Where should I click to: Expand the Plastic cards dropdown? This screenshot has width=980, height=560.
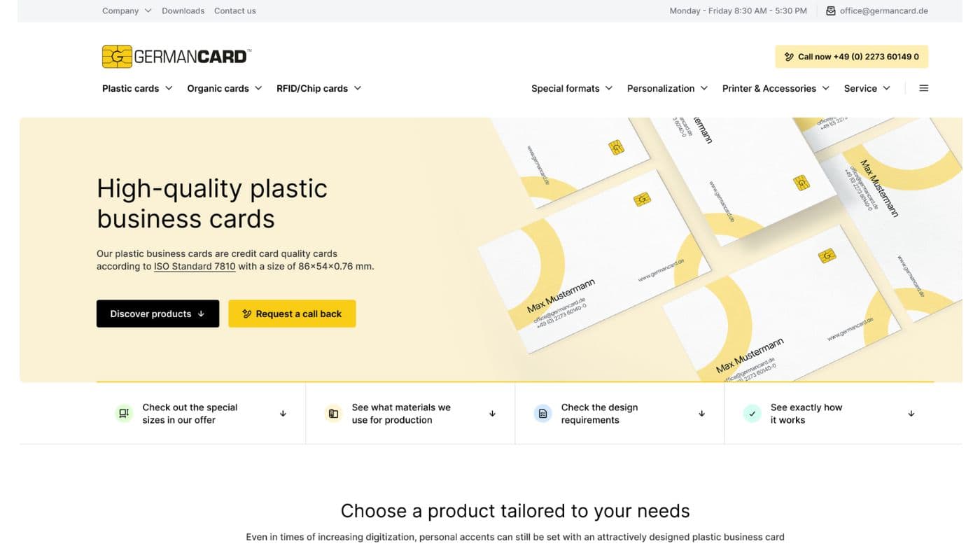[137, 88]
